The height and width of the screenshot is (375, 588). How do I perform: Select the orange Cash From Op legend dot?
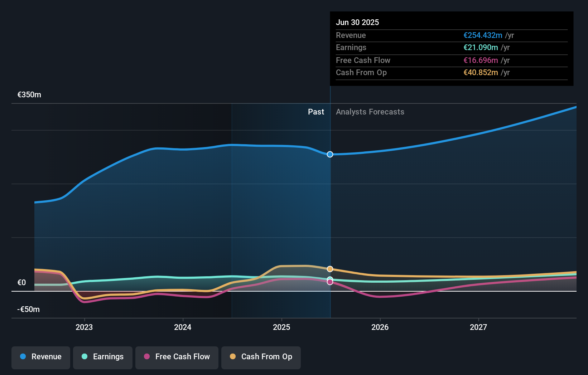(x=233, y=357)
